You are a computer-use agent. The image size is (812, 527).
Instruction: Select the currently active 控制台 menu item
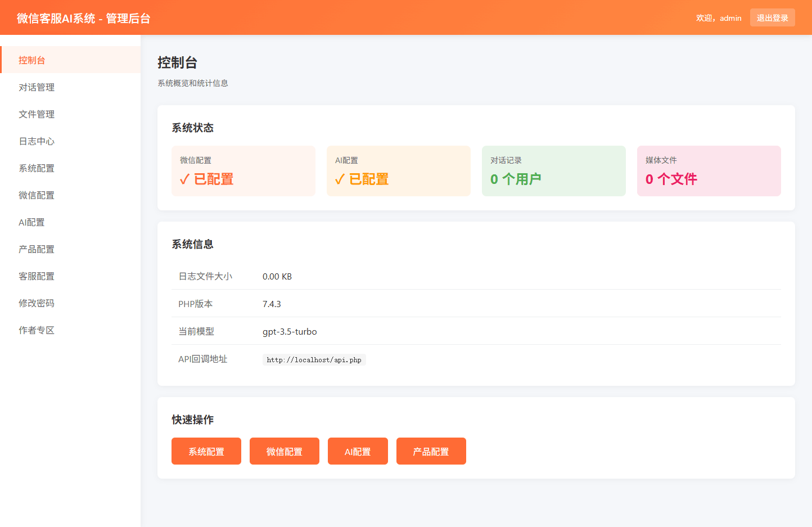[x=31, y=60]
